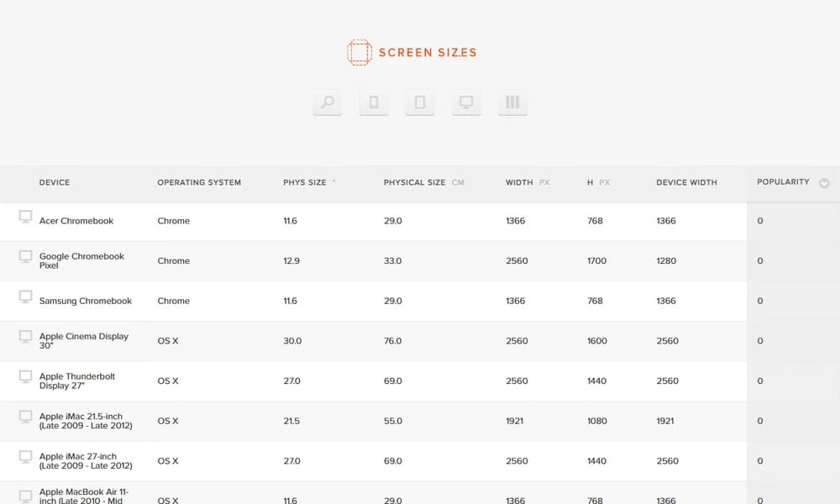The height and width of the screenshot is (504, 840).
Task: Click OS X in Apple Cinema Display row
Action: point(168,341)
